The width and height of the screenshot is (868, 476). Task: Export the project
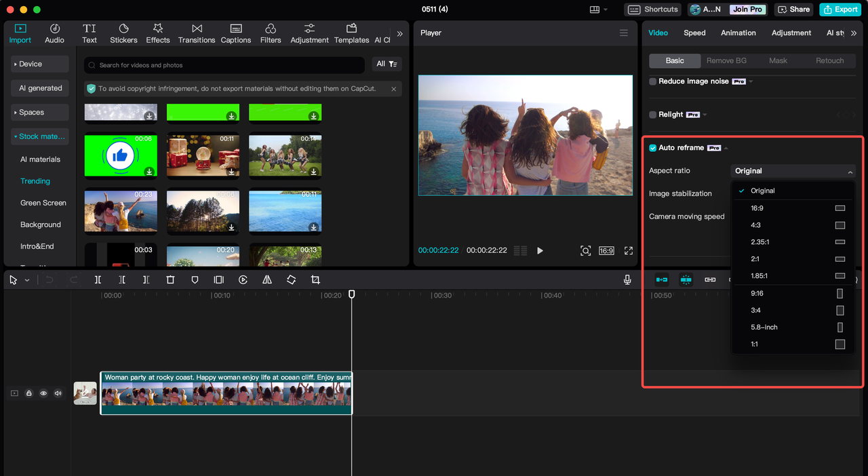(x=840, y=9)
